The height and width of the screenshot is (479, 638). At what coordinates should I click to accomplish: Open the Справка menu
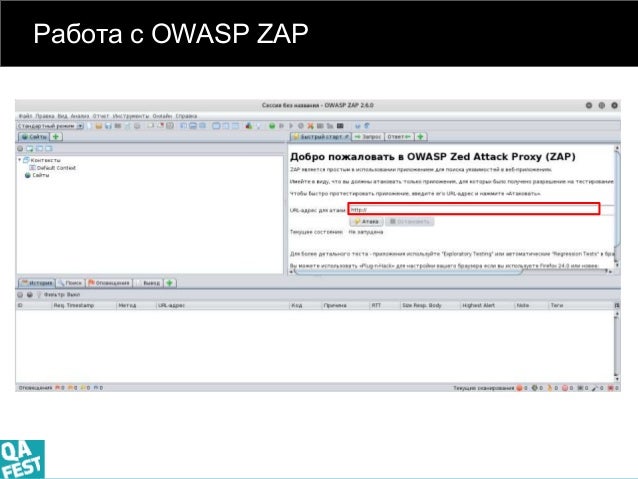(x=186, y=116)
